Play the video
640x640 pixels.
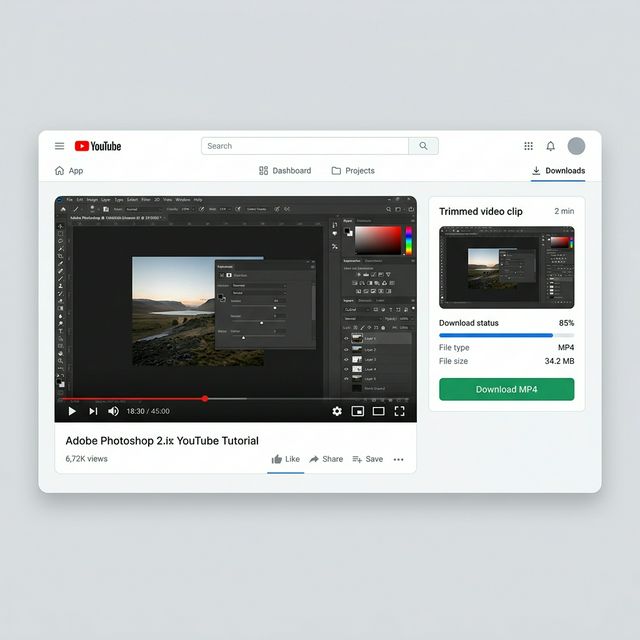point(72,411)
